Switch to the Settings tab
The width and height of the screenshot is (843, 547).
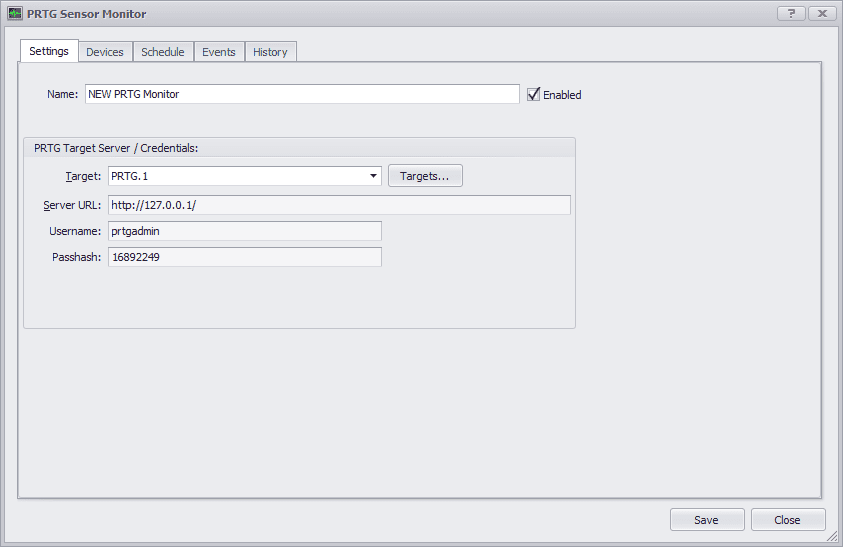tap(49, 51)
